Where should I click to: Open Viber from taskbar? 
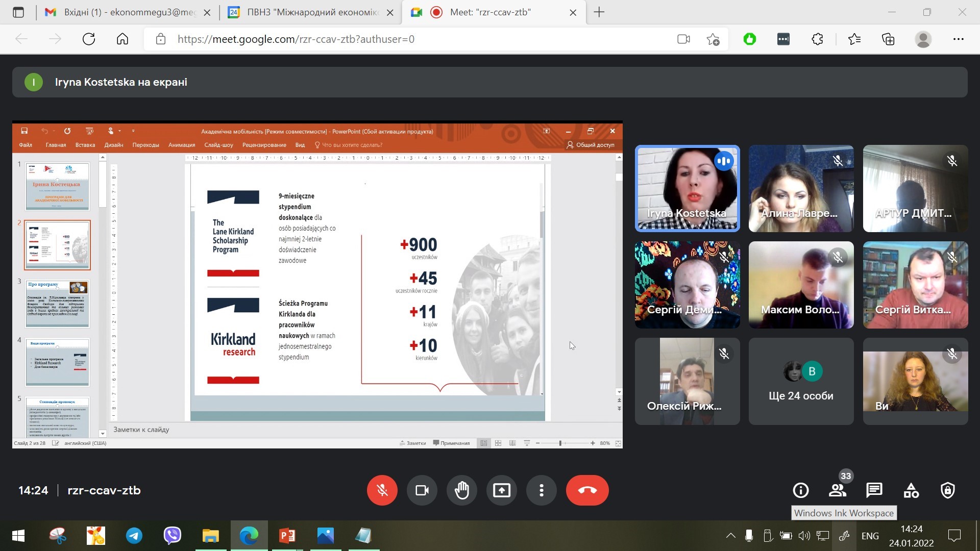tap(173, 536)
